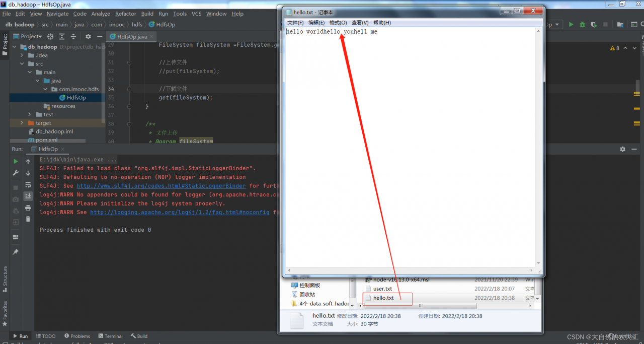This screenshot has height=344, width=644.
Task: Go to previous highlighted error up chevron
Action: [625, 48]
